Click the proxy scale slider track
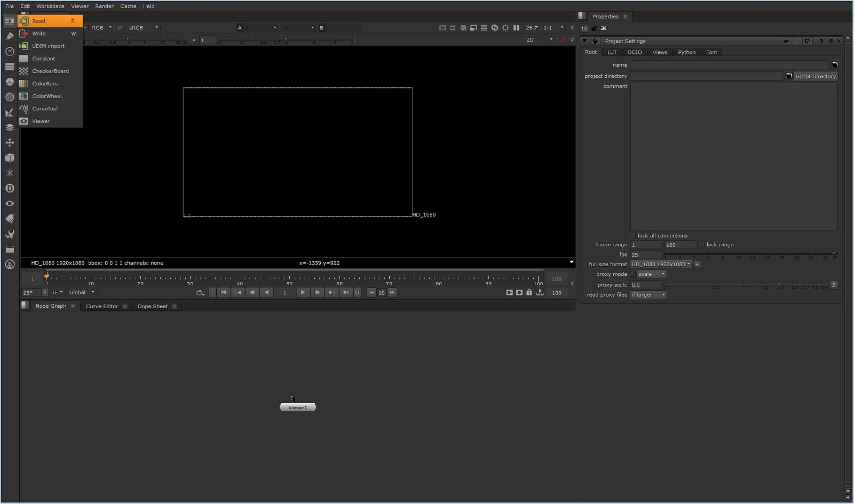Screen dimensions: 854x504 [747, 285]
